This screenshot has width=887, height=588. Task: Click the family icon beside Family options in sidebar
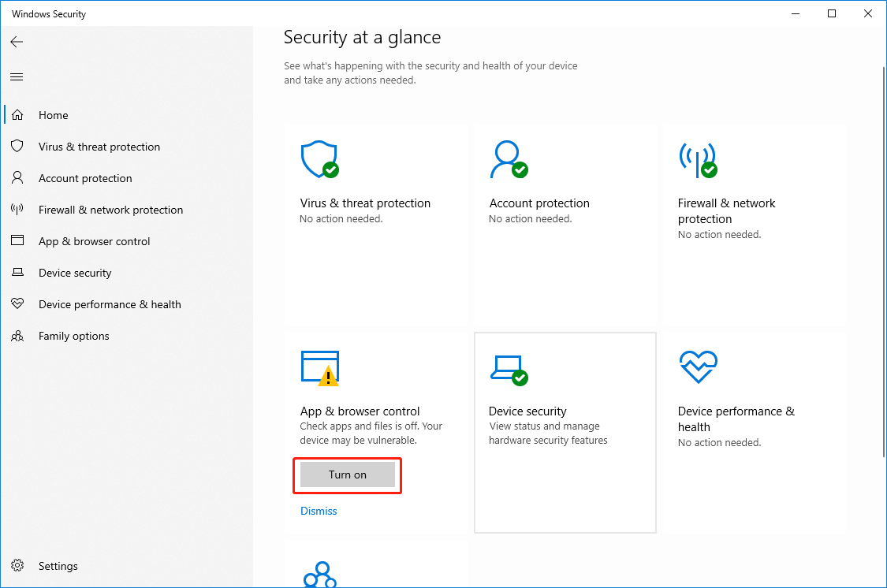tap(17, 336)
